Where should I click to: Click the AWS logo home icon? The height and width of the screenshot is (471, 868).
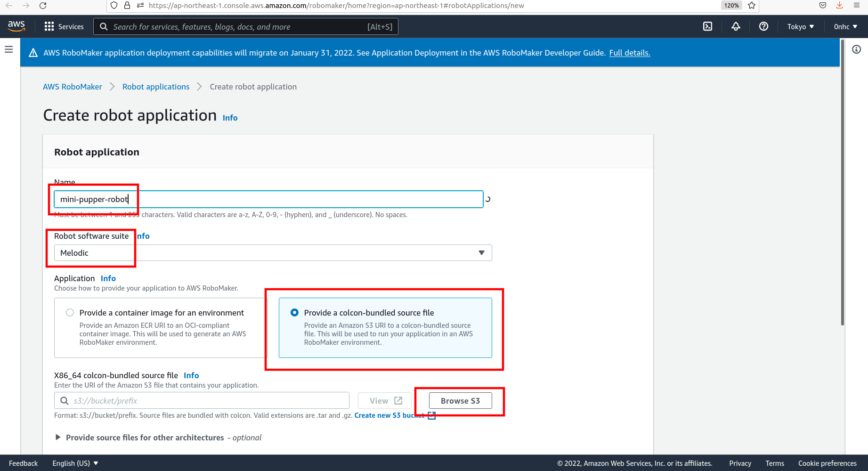16,26
